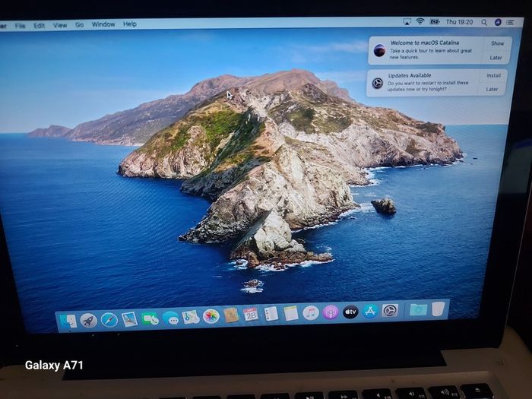The width and height of the screenshot is (532, 399).
Task: Open Calendar icon showing 28
Action: pyautogui.click(x=251, y=315)
